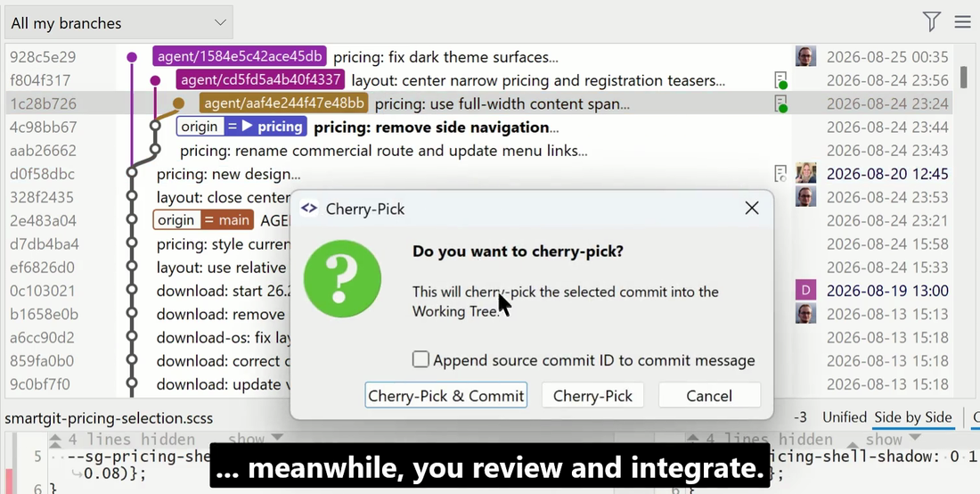The width and height of the screenshot is (980, 494).
Task: Click the orange graph node of 1c28b726
Action: tap(179, 103)
